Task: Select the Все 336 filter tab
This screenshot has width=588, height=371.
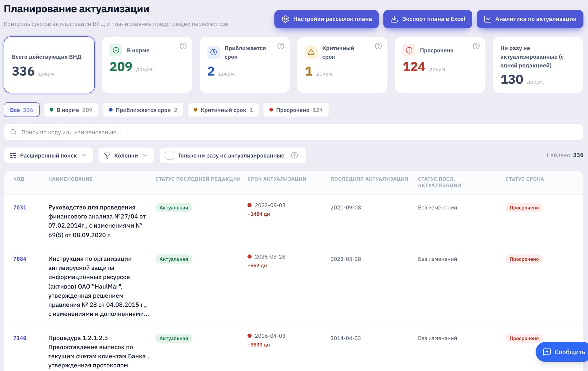Action: coord(21,110)
